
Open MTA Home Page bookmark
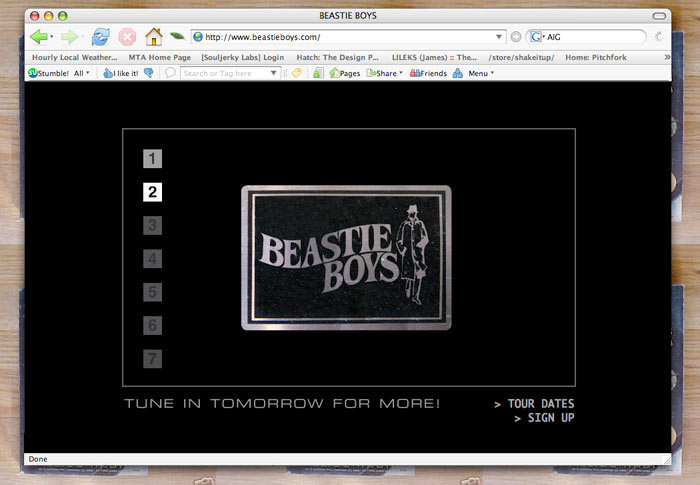160,58
